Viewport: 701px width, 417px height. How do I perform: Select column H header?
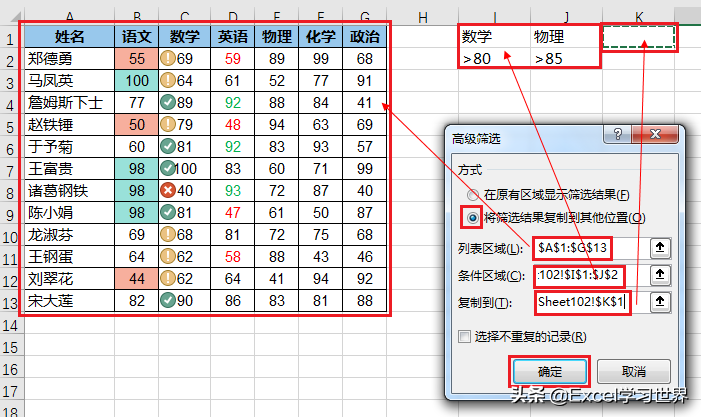422,17
